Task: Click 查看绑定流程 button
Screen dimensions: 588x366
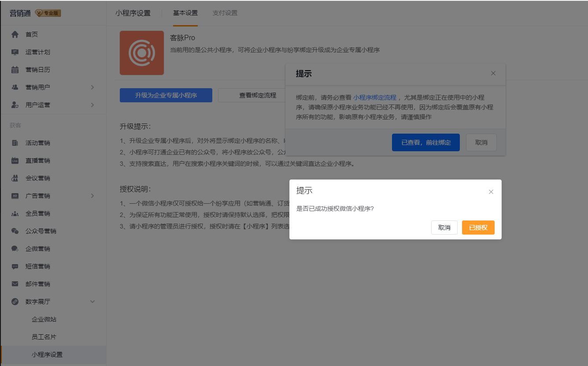Action: pos(258,95)
